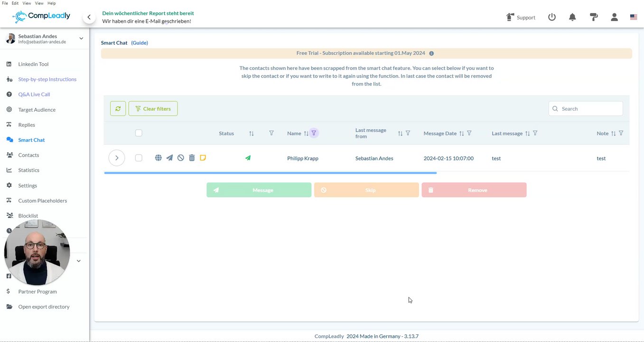Screen dimensions: 644x342
Task: Click the blue horizontal table scrollbar
Action: 270,173
